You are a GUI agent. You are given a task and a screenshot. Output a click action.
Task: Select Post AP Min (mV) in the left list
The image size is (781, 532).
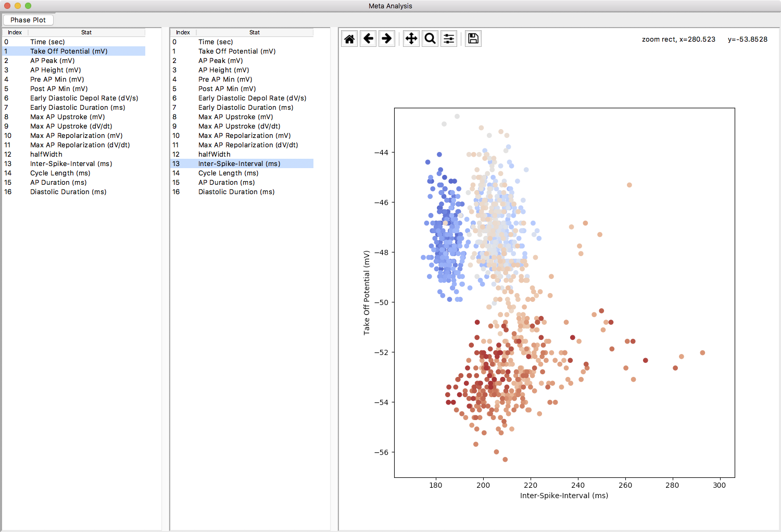pos(73,88)
